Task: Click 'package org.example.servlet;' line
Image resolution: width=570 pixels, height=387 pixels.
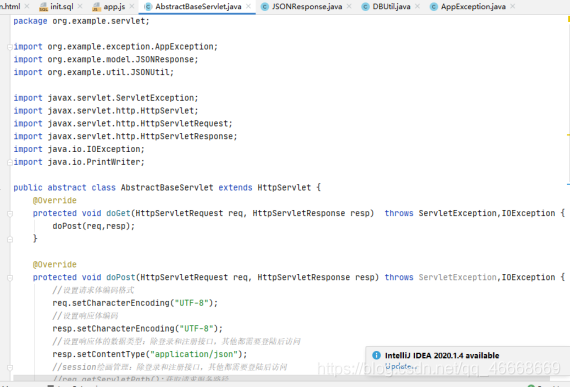Action: (81, 21)
